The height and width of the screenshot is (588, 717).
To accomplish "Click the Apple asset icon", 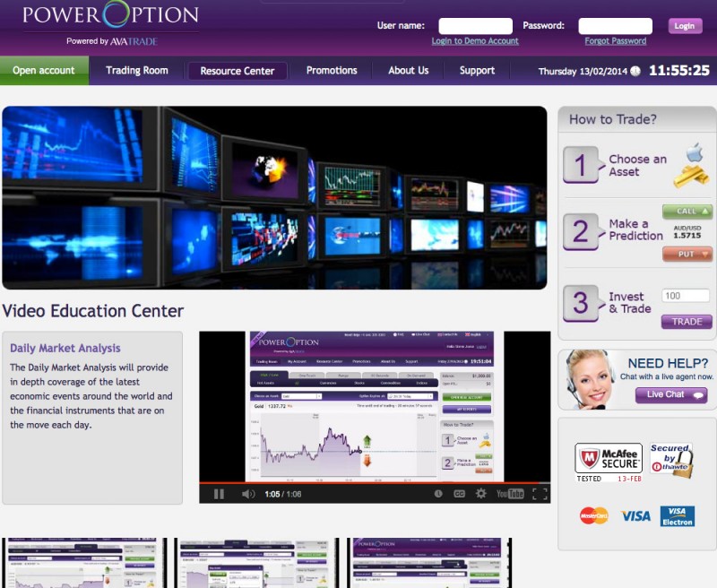I will [x=695, y=152].
